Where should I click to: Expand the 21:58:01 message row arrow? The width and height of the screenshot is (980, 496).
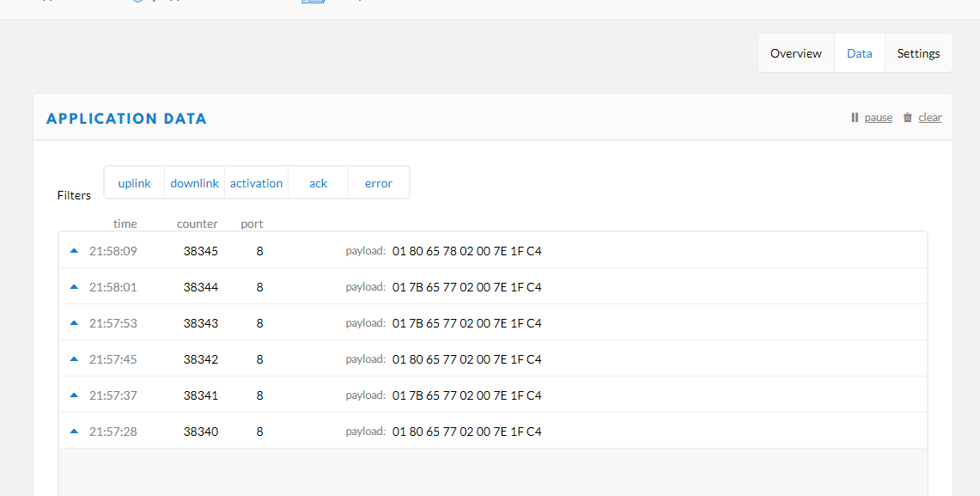click(x=74, y=287)
